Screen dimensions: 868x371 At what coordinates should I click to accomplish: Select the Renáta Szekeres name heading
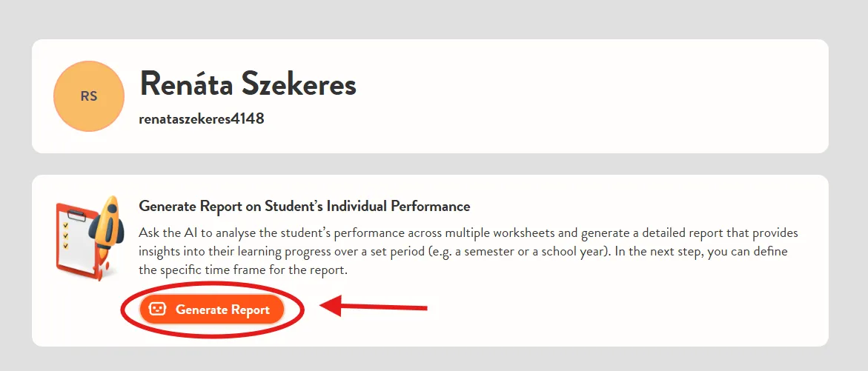pyautogui.click(x=248, y=84)
